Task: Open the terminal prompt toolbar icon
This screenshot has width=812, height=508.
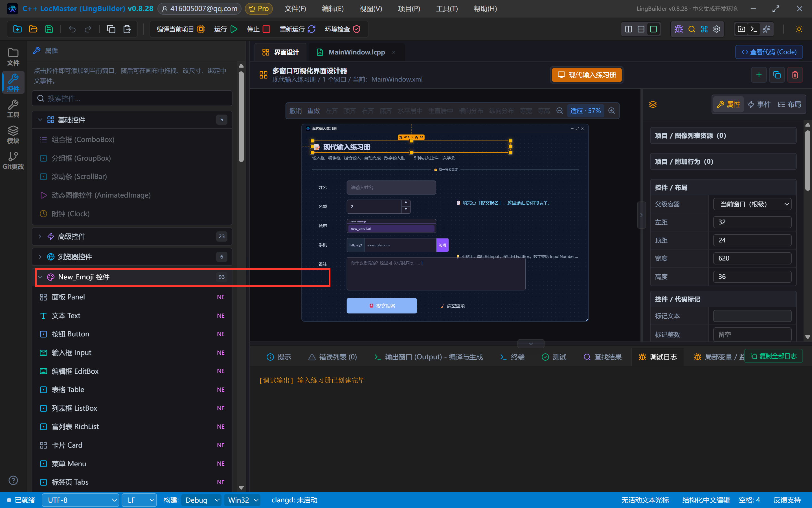Action: tap(754, 29)
